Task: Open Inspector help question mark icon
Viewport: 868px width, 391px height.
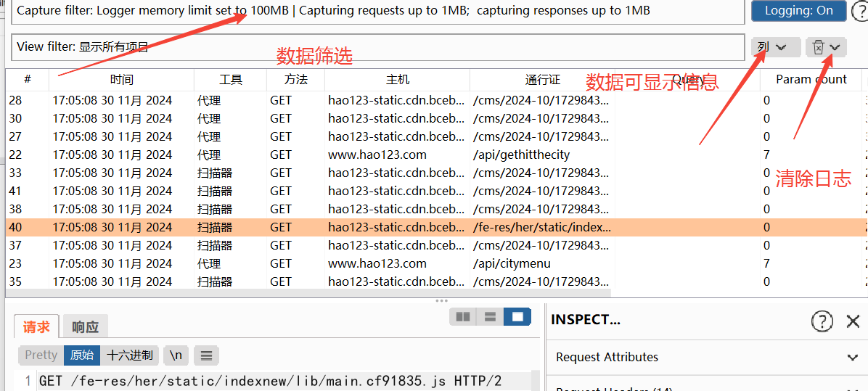Action: 822,321
